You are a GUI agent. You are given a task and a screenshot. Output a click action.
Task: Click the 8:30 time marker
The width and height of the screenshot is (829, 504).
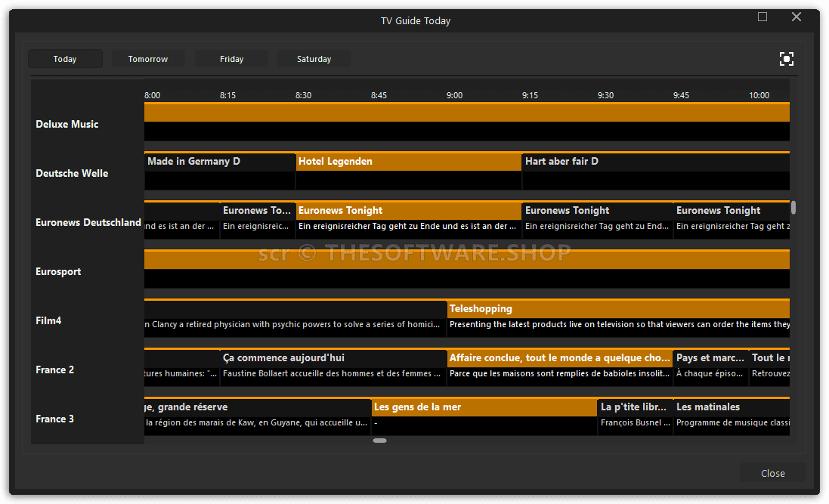(304, 95)
